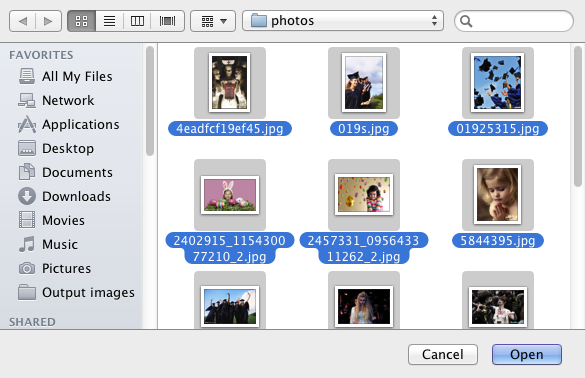Click the file list vertical scrollbar

[578, 186]
